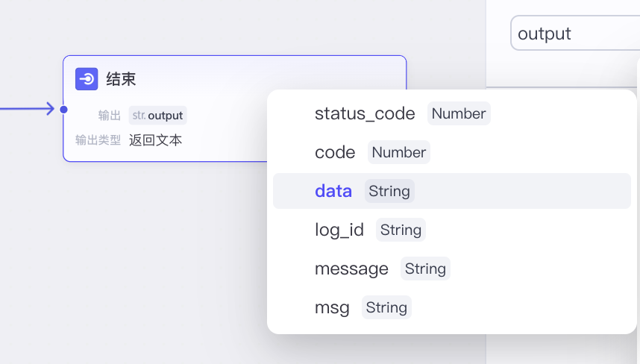640x364 pixels.
Task: Click the 返回文本 output type value
Action: [155, 139]
